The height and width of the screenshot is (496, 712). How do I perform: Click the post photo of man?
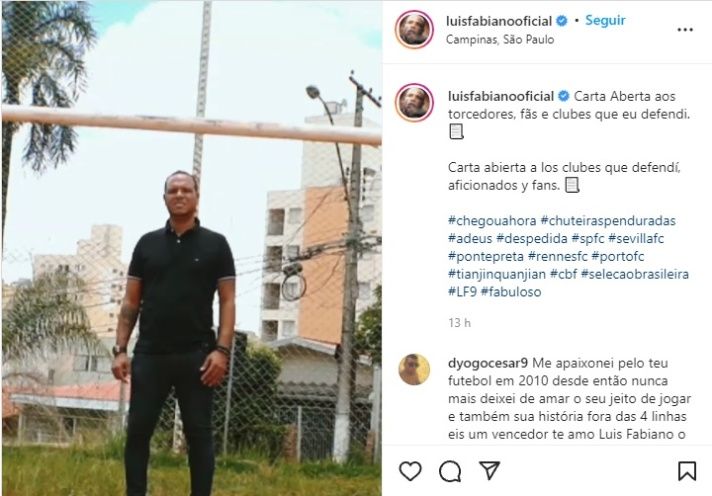tap(192, 248)
